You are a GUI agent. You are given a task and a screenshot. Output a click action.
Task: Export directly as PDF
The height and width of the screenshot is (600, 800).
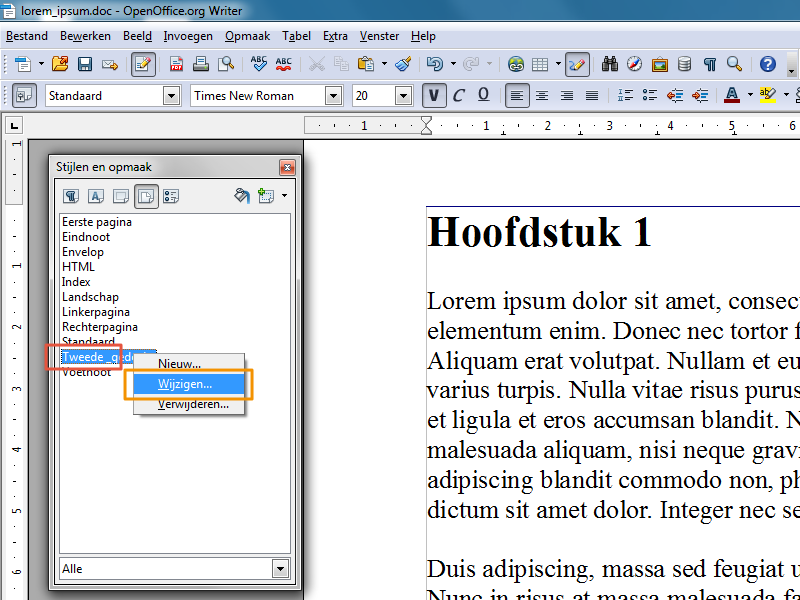coord(176,64)
